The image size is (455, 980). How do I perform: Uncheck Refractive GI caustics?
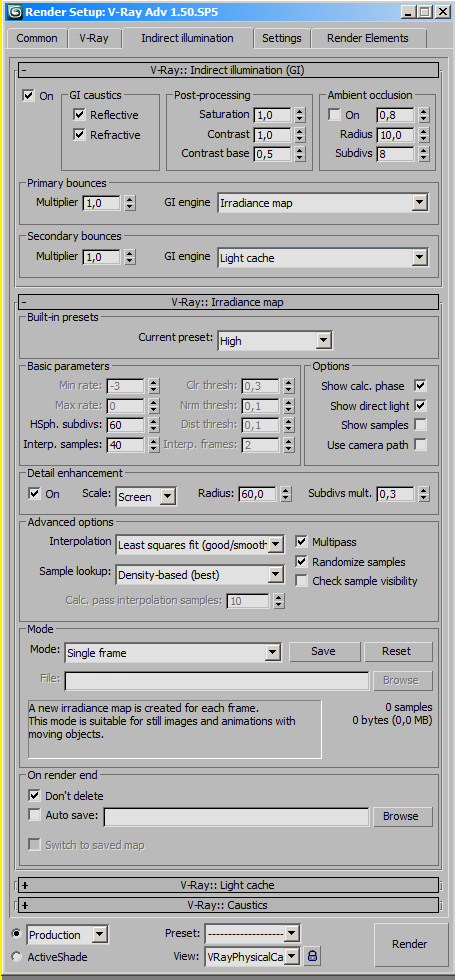tap(79, 134)
